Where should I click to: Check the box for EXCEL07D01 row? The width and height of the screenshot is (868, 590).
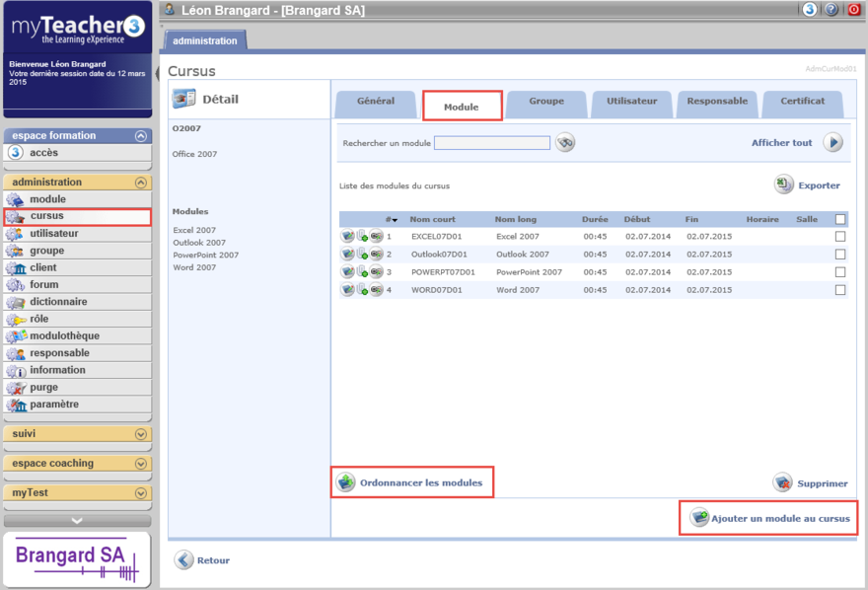click(x=840, y=237)
